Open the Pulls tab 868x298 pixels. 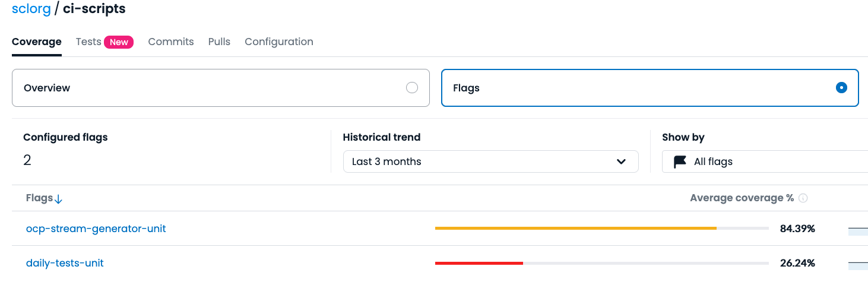[219, 42]
